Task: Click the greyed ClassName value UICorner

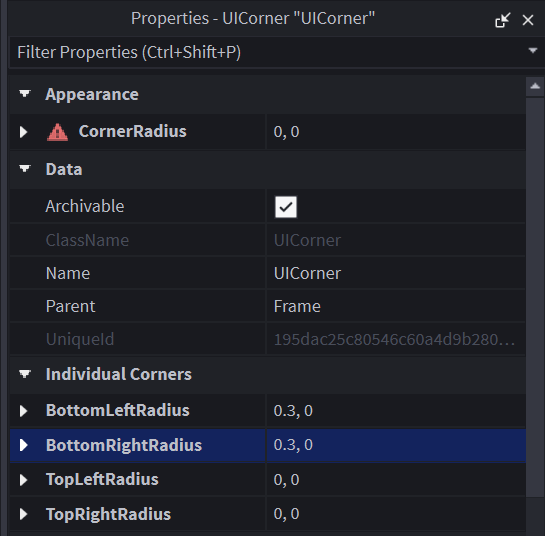Action: coord(307,240)
